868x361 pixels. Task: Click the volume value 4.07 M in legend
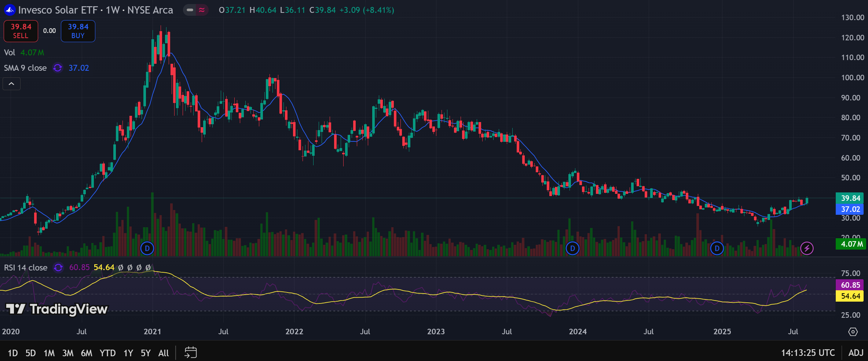tap(32, 52)
